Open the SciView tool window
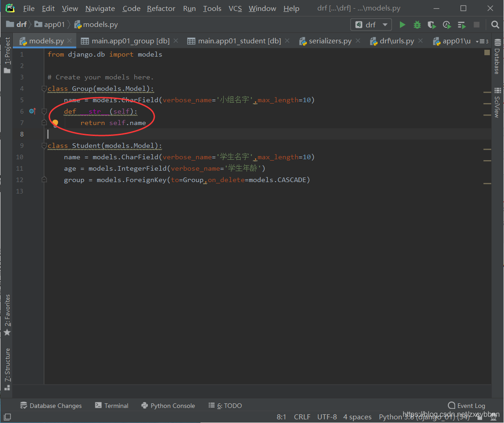Screen dimensions: 504x423 pyautogui.click(x=498, y=103)
